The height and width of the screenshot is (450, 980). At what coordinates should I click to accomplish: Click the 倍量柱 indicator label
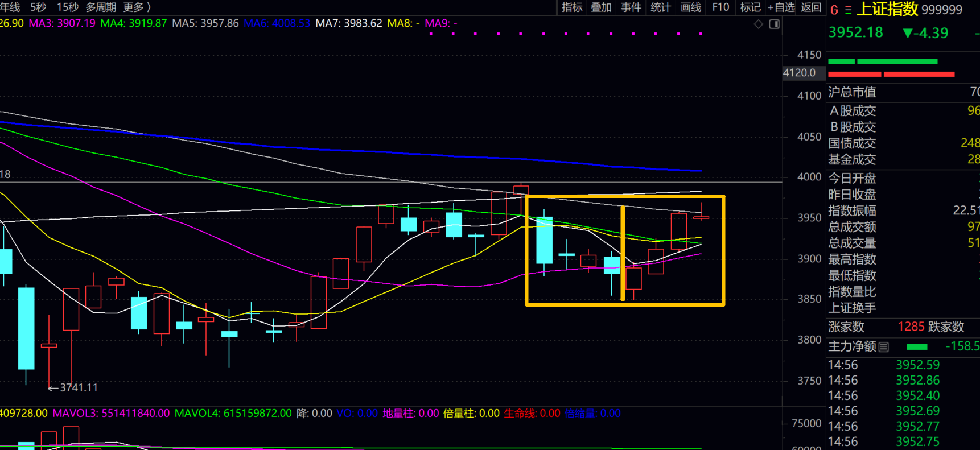pyautogui.click(x=471, y=414)
